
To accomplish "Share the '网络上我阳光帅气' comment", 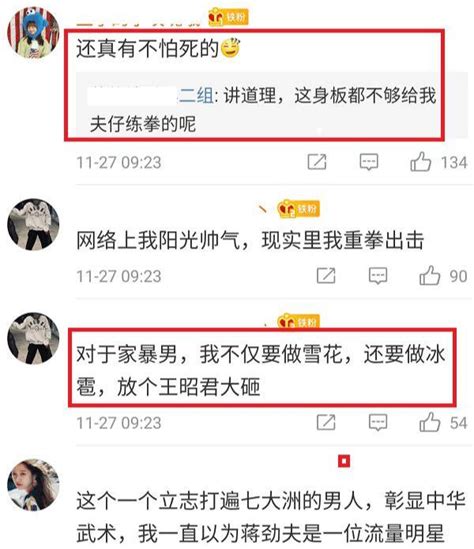I will point(326,276).
